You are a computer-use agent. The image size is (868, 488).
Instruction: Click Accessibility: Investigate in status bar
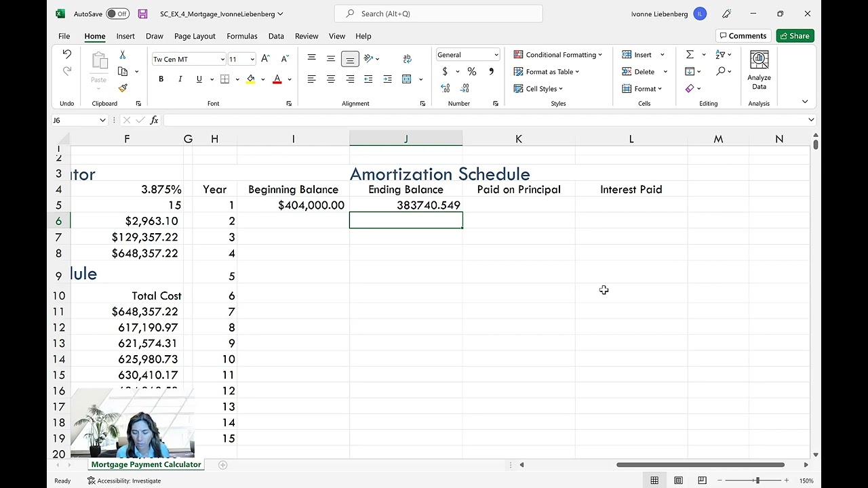point(124,481)
